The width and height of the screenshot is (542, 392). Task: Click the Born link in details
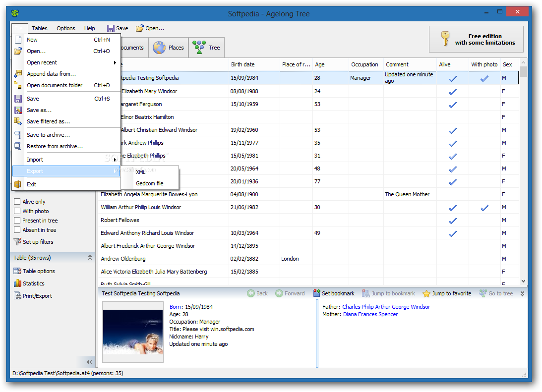(175, 307)
